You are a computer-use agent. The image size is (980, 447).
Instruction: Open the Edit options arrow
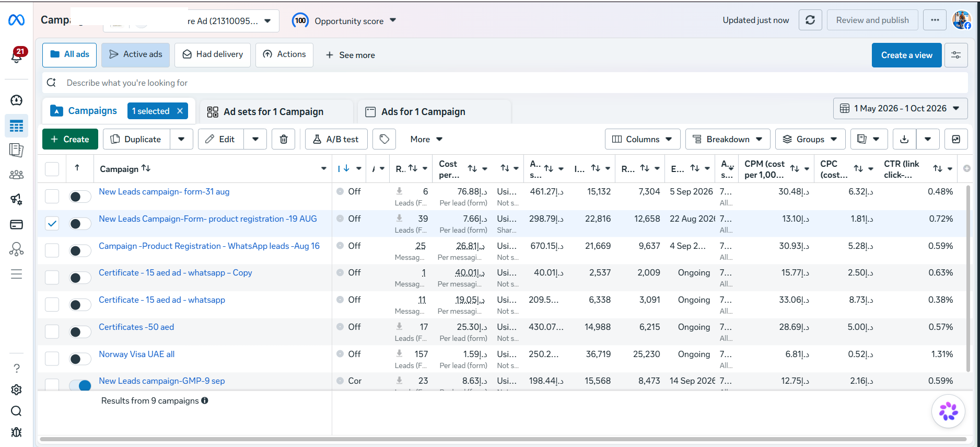pyautogui.click(x=255, y=139)
